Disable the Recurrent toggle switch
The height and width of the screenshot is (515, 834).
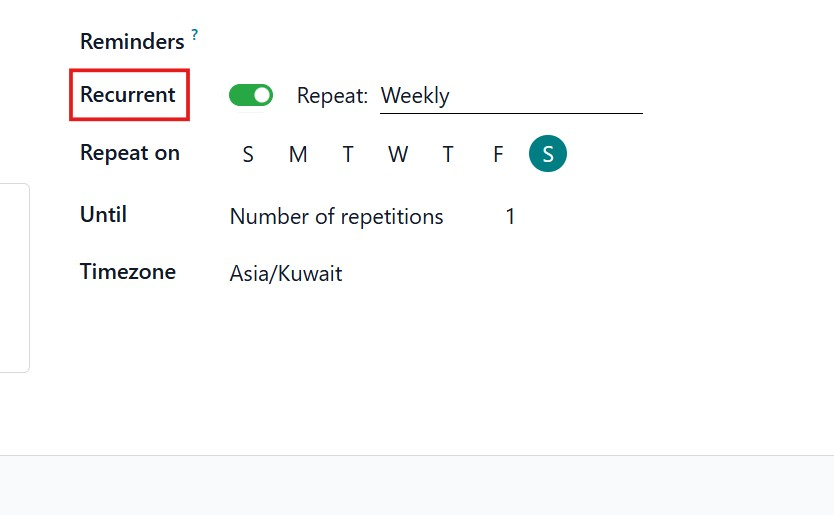(251, 95)
